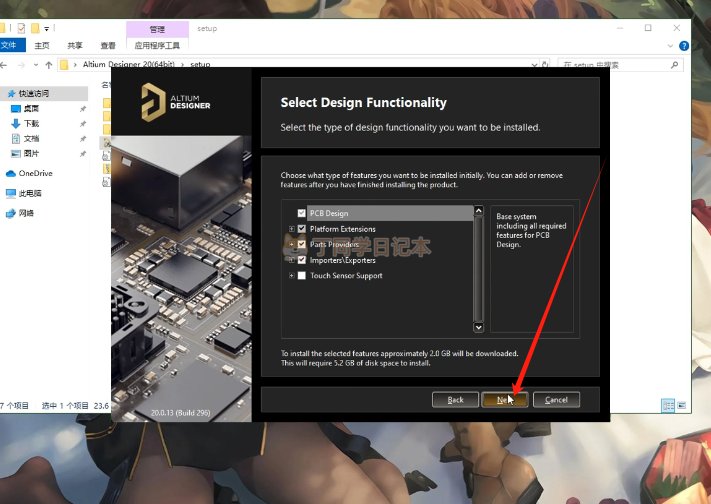711x504 pixels.
Task: Enable the Touch Sensor Support checkbox
Action: click(x=301, y=275)
